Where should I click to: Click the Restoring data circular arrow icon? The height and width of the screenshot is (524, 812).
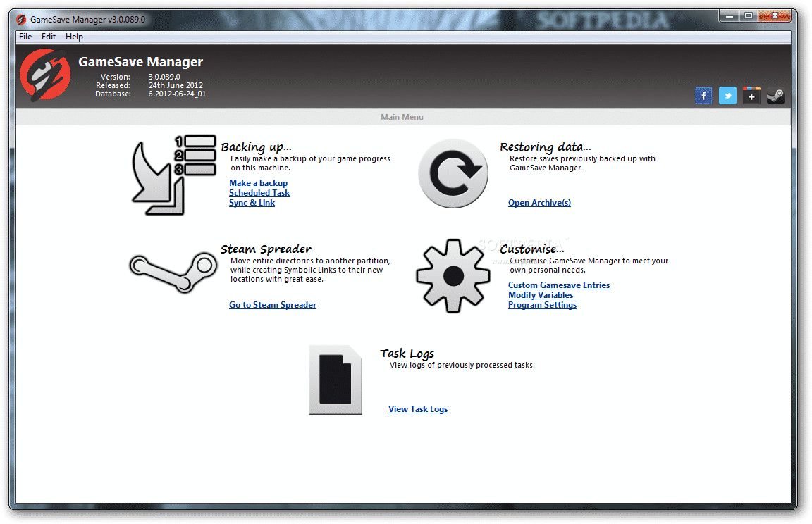pos(453,173)
